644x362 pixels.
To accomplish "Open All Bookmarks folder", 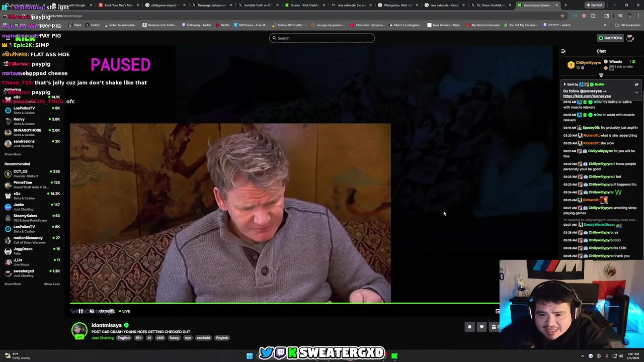I will 628,25.
